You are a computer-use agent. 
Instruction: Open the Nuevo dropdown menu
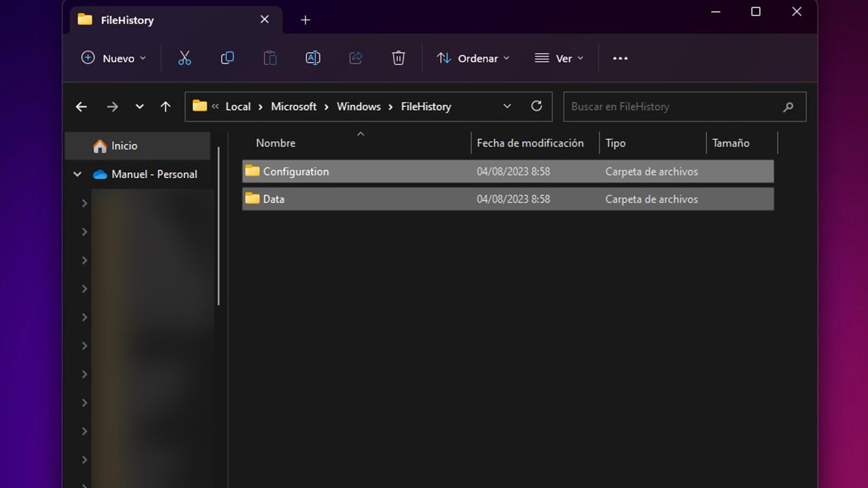[114, 58]
